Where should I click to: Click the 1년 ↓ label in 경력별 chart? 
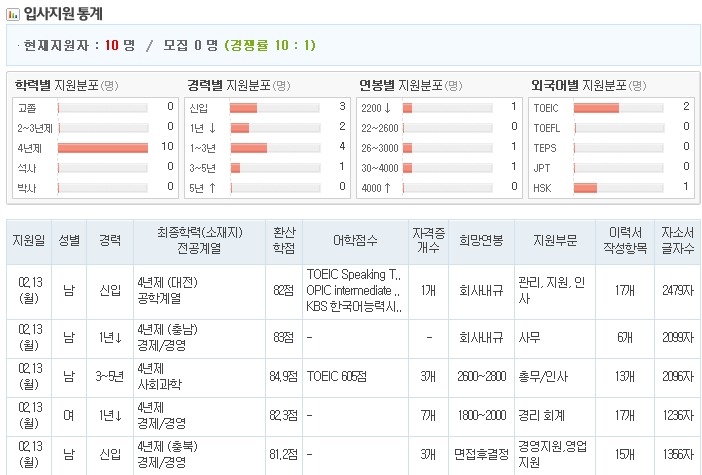tap(203, 128)
